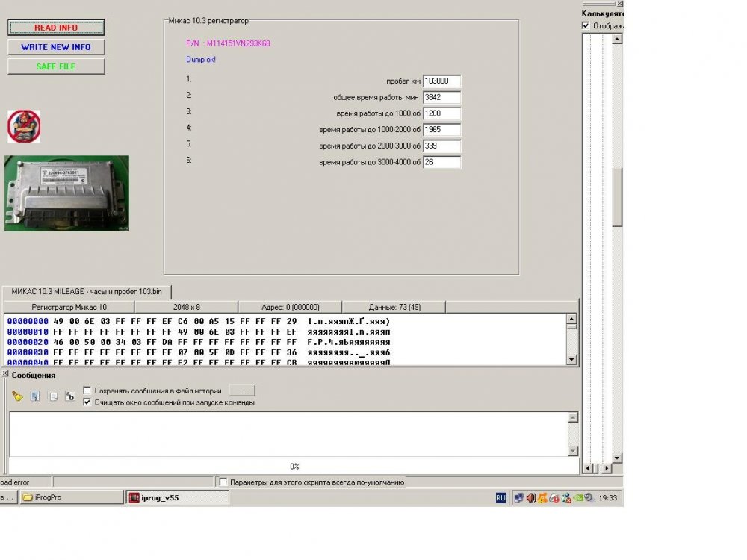The width and height of the screenshot is (747, 560).
Task: Open the volume speaker tray icon
Action: 530,498
